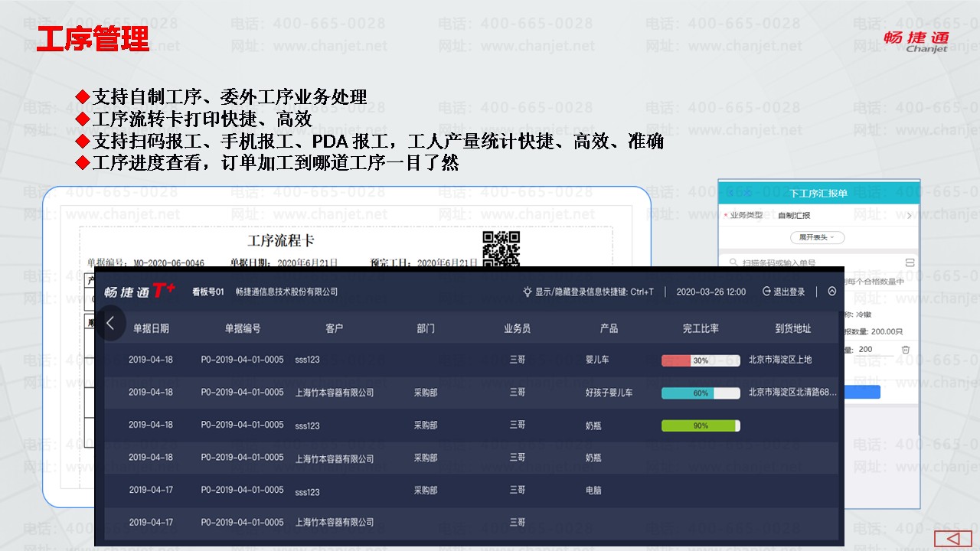Screen dimensions: 980x551
Task: Click the quantity field showing 200
Action: [877, 349]
